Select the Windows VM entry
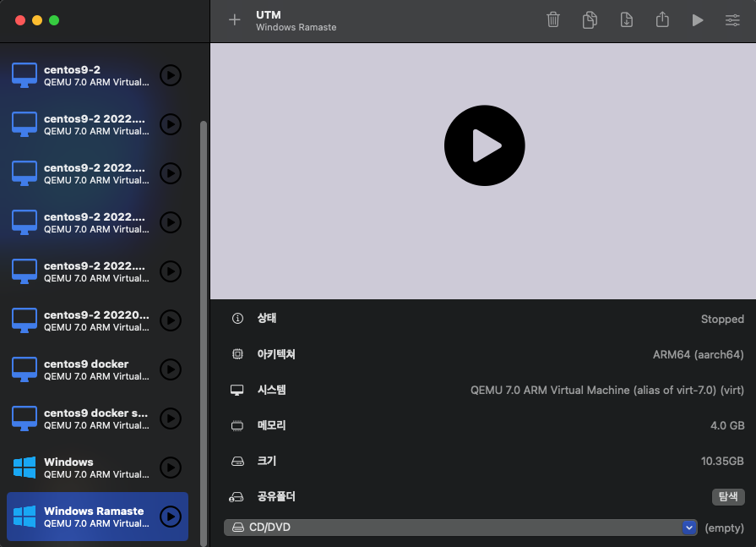This screenshot has height=547, width=756. [x=97, y=468]
